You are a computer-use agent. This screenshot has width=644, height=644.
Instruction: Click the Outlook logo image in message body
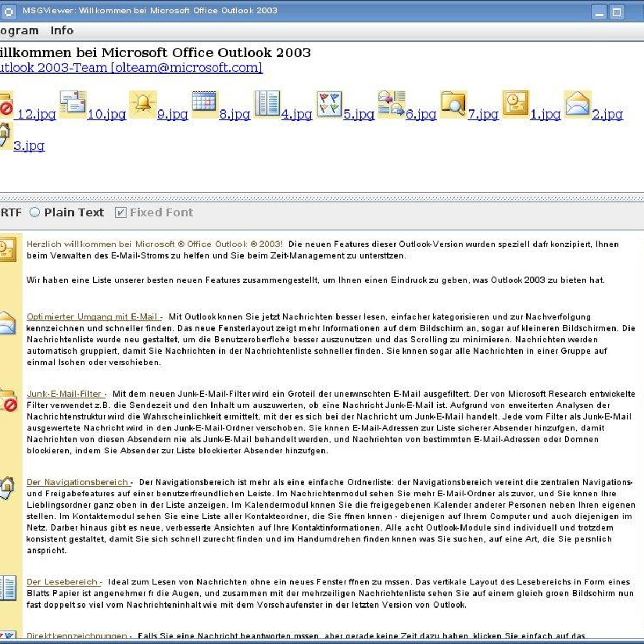tap(8, 250)
